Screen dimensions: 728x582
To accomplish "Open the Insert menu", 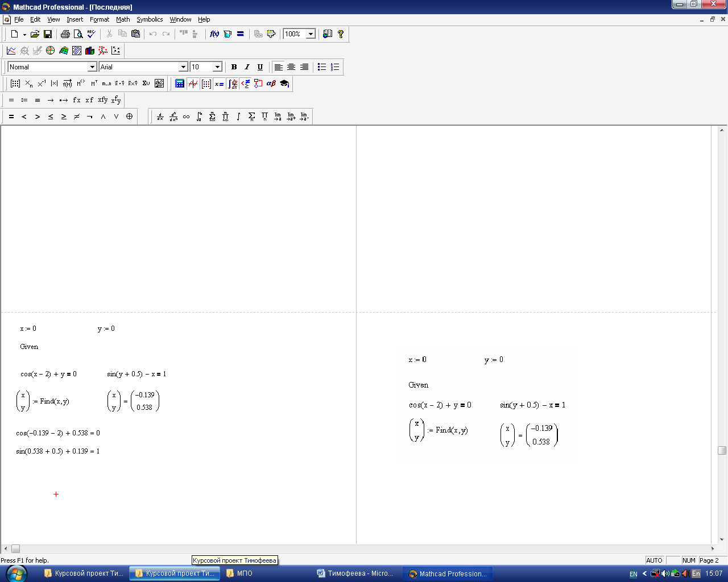I will 75,19.
